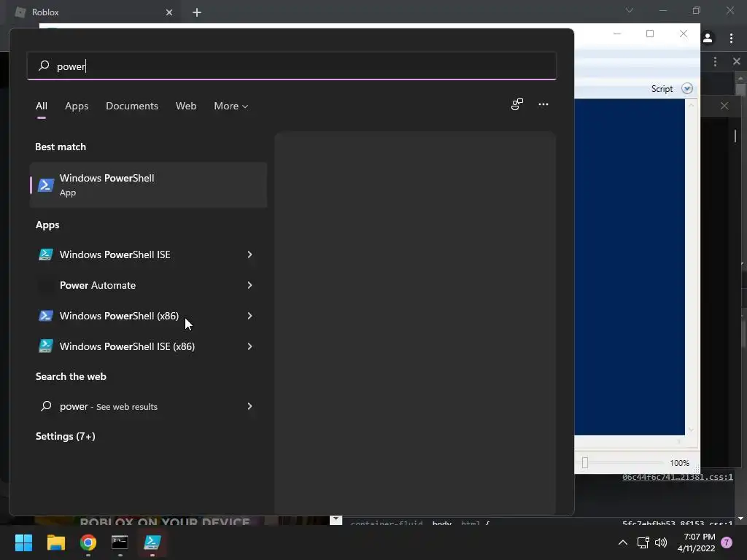The height and width of the screenshot is (560, 747).
Task: Click the Apps section heading text
Action: coord(47,225)
